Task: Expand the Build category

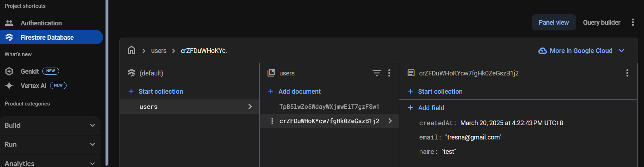Action: pos(50,126)
